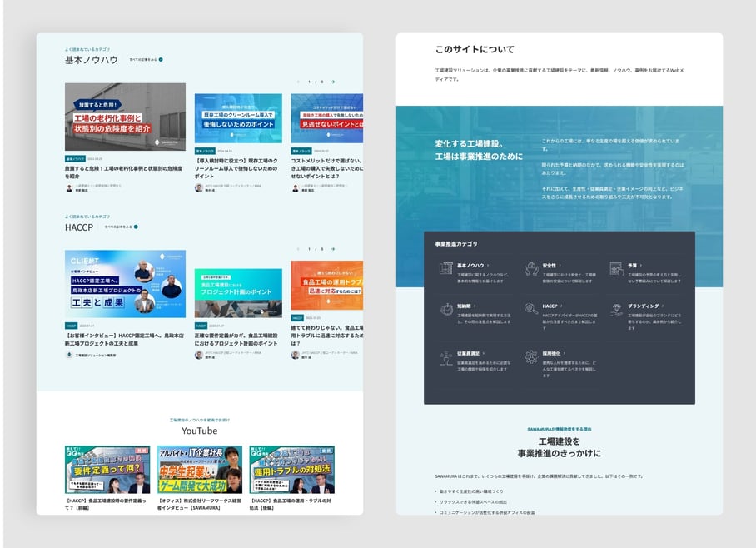Go to previous slide in 基本ノウハウ carousel
The height and width of the screenshot is (548, 756).
298,82
